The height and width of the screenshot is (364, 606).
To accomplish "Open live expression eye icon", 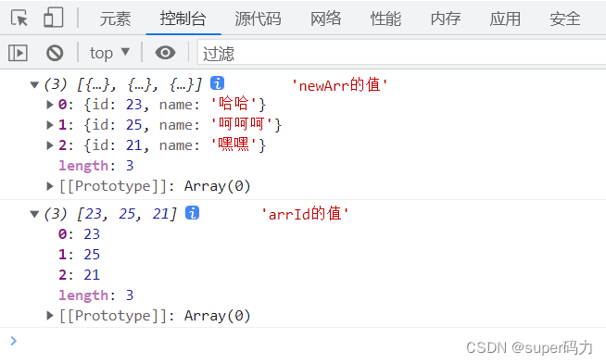I will (166, 53).
